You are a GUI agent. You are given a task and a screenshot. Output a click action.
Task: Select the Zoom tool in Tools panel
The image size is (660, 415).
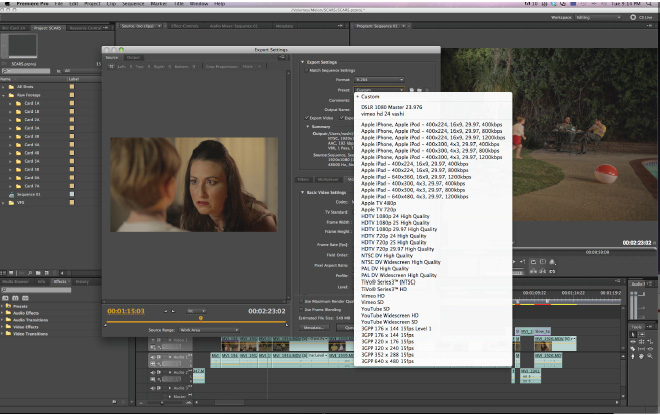(x=651, y=356)
